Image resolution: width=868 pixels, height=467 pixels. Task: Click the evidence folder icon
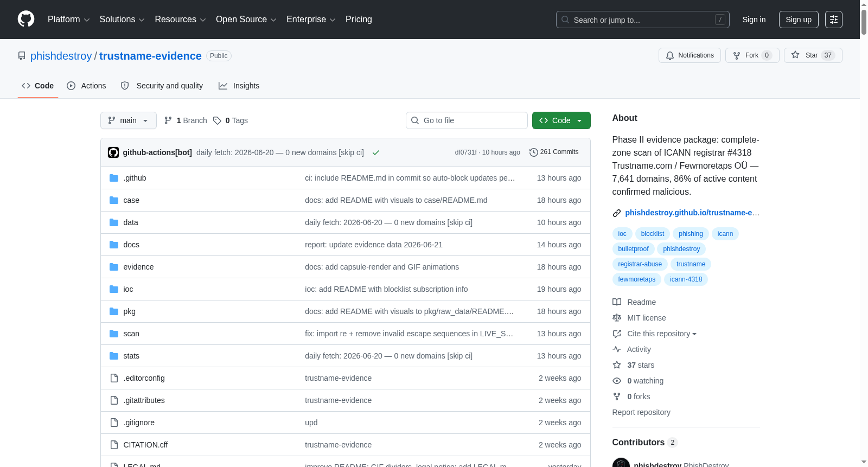114,267
